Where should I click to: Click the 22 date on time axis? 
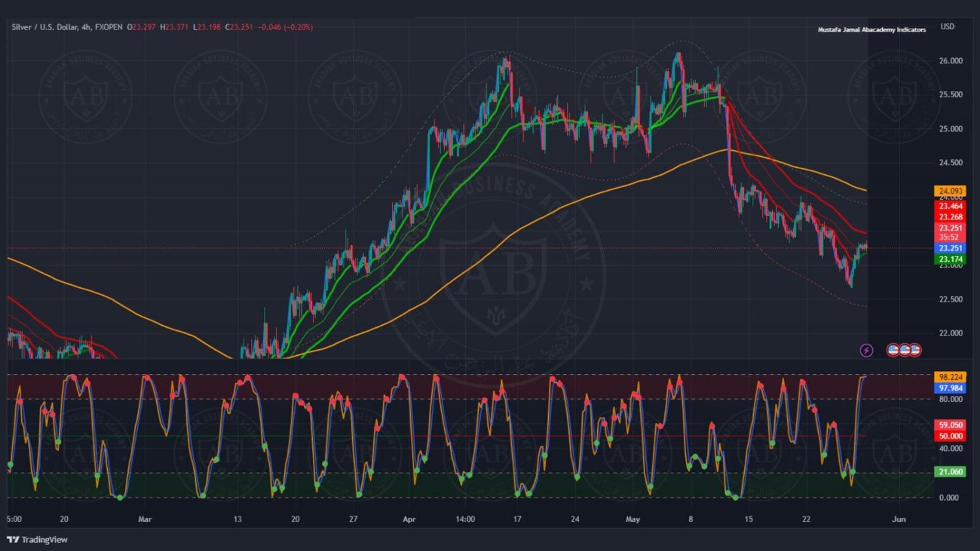pyautogui.click(x=806, y=520)
